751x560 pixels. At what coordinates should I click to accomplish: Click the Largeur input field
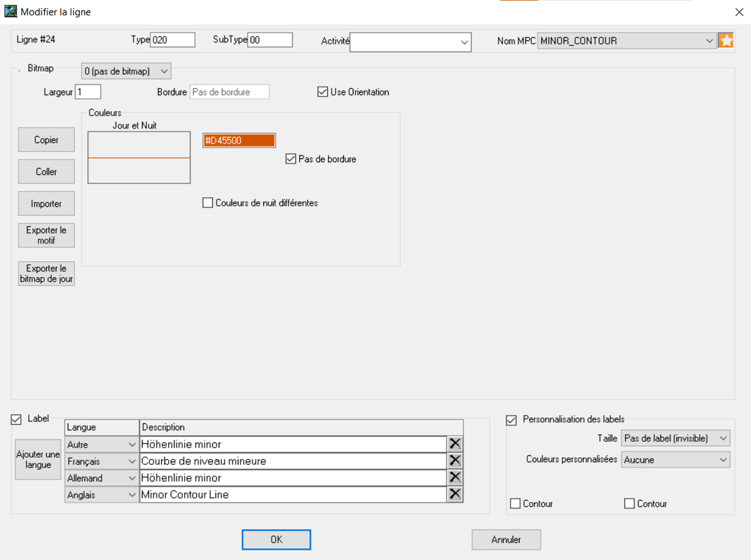88,92
